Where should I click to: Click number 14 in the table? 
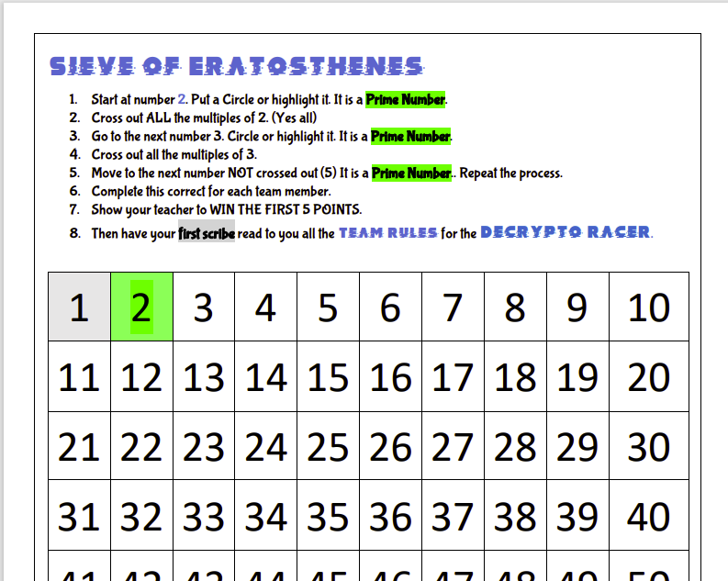tap(266, 376)
